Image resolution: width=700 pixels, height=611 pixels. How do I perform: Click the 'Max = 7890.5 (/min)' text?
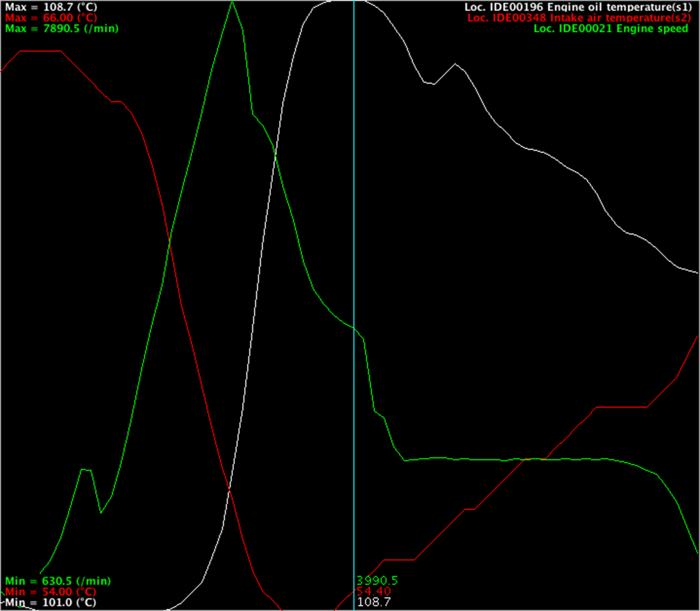pyautogui.click(x=62, y=29)
